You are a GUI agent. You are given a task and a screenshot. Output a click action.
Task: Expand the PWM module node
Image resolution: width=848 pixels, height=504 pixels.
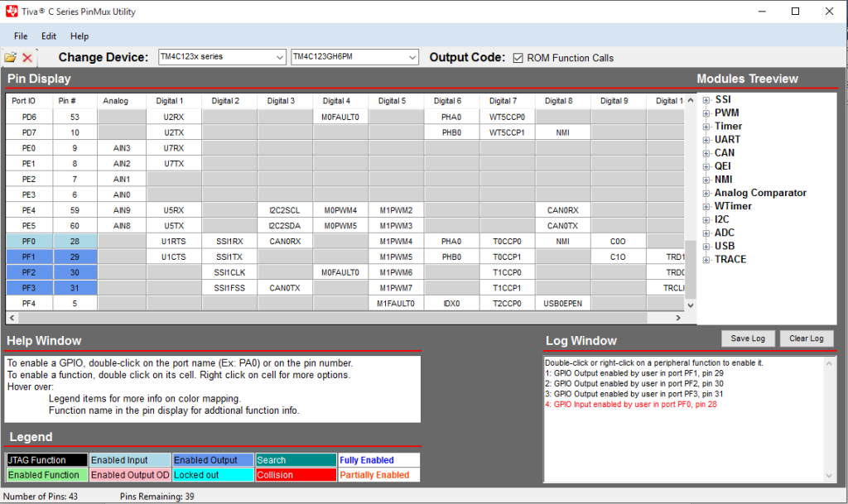coord(706,113)
